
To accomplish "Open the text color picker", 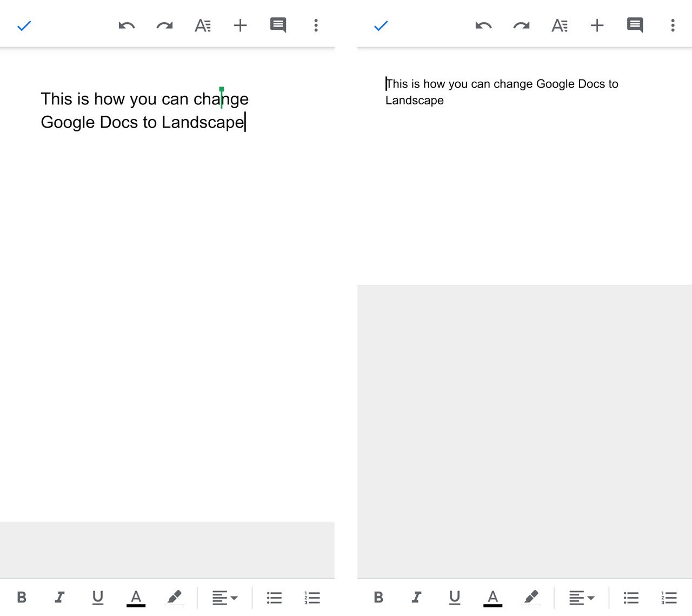I will [x=136, y=597].
